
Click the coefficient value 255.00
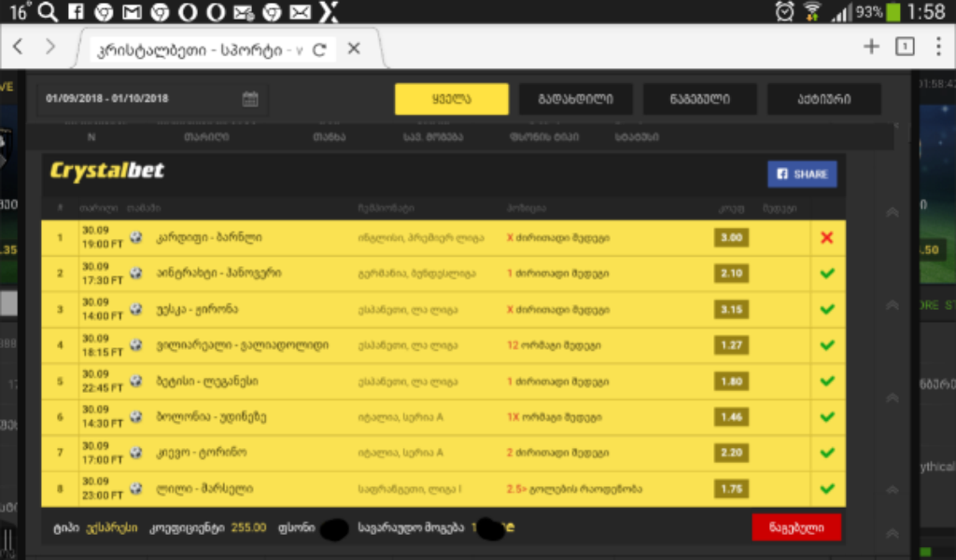tap(248, 527)
